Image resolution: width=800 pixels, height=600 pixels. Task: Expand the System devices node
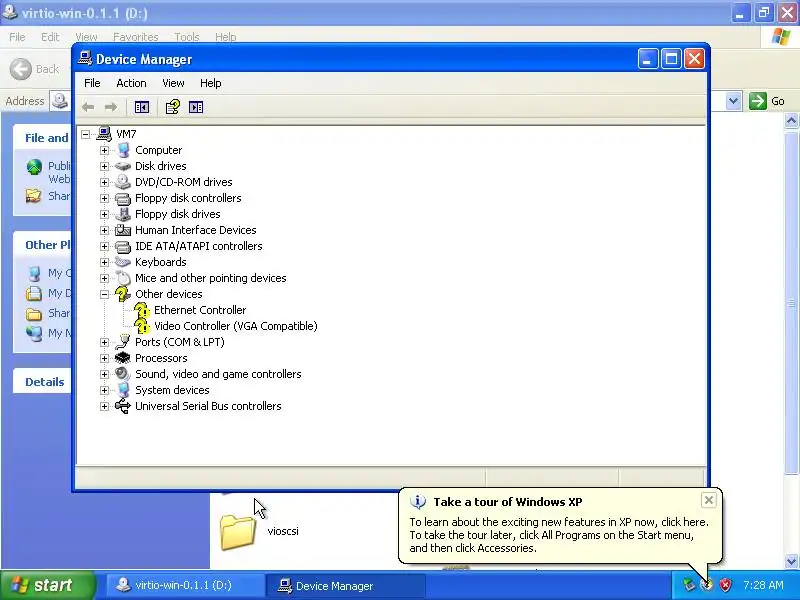(105, 390)
